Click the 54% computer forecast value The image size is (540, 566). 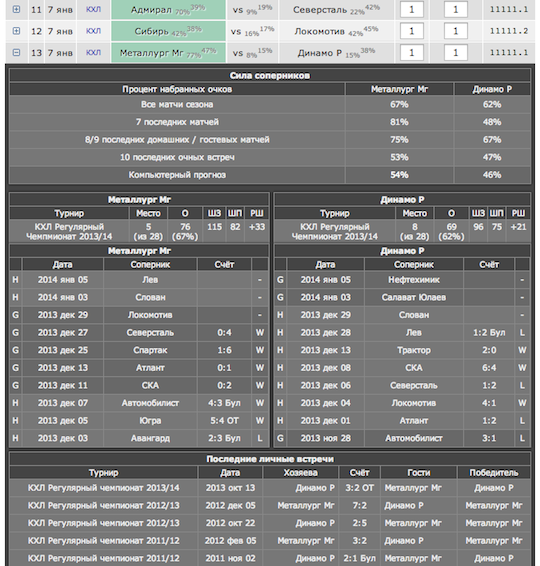pos(399,175)
